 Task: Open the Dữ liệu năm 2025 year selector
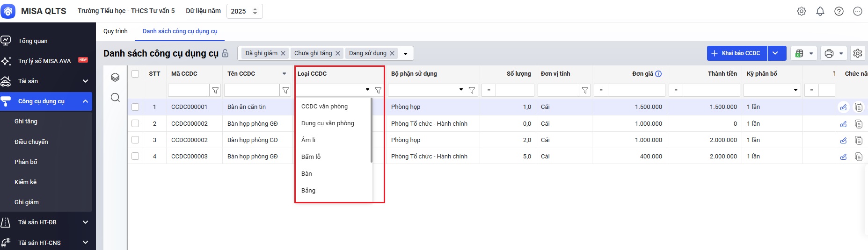pyautogui.click(x=244, y=11)
